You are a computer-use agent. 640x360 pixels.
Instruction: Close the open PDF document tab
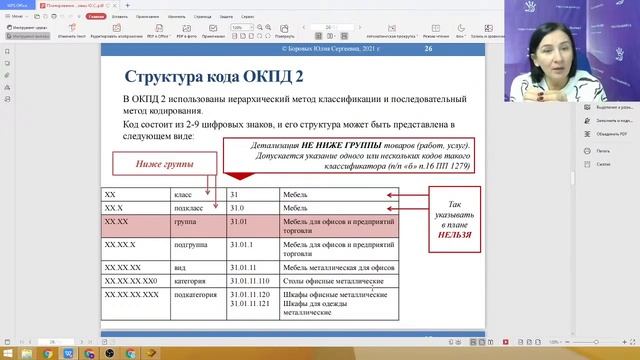115,5
